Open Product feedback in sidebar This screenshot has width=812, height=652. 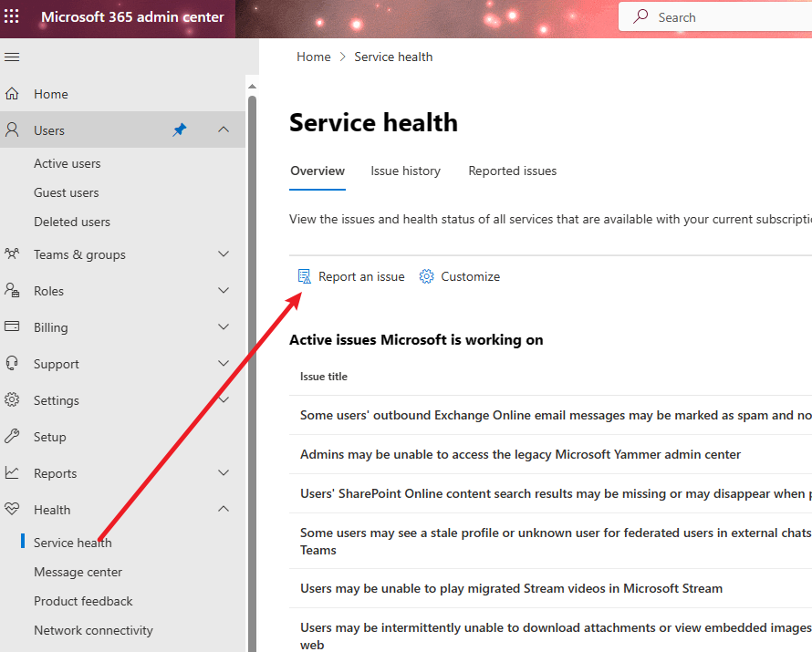click(83, 601)
